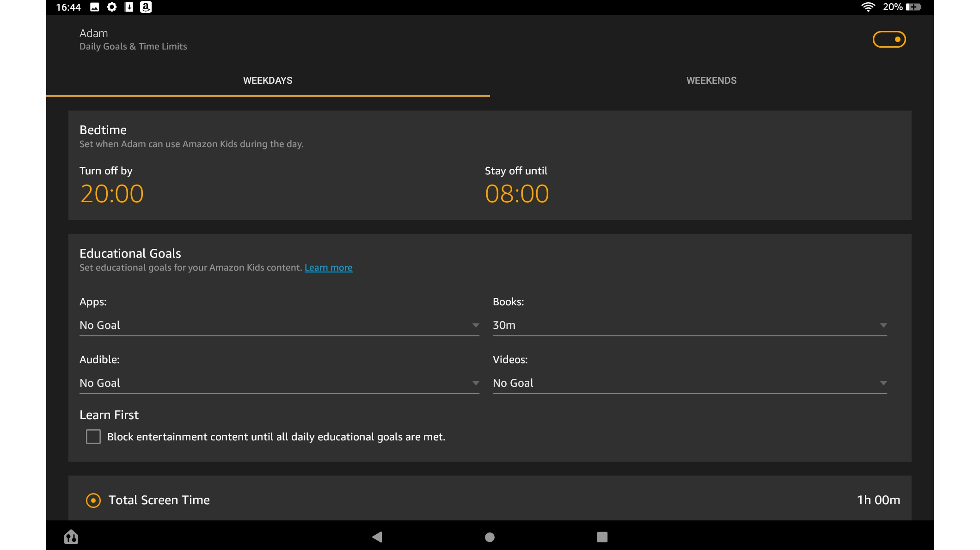The image size is (980, 550).
Task: Tap the Educational Goals section title
Action: click(x=130, y=253)
